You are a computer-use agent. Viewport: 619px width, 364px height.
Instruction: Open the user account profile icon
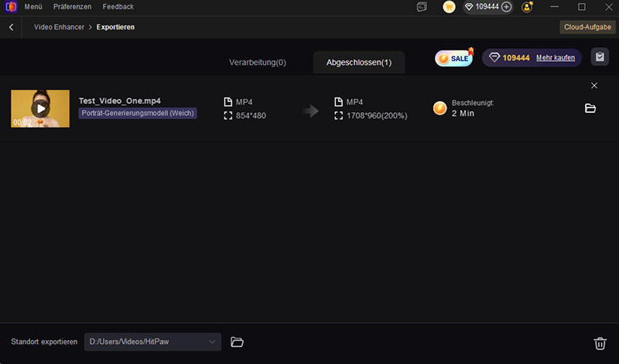click(x=528, y=7)
